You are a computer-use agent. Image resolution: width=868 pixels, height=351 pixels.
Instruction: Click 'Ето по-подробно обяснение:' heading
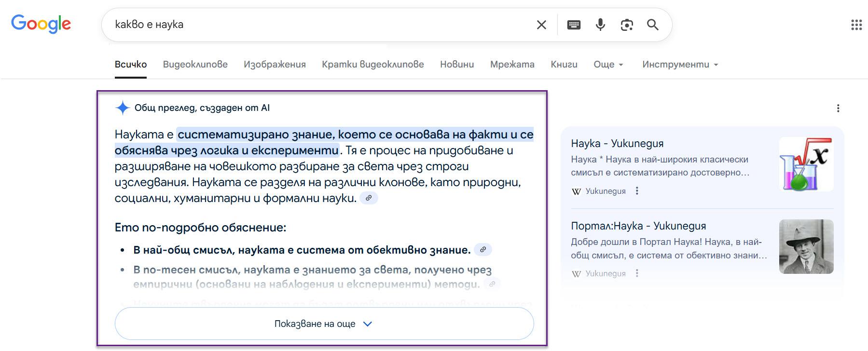[201, 228]
